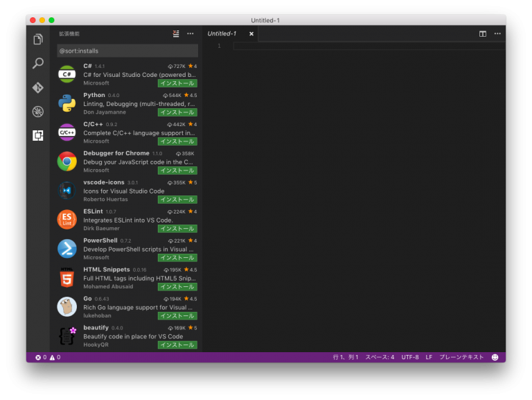Install Debugger for Chrome extension
Image resolution: width=532 pixels, height=400 pixels.
[x=177, y=171]
